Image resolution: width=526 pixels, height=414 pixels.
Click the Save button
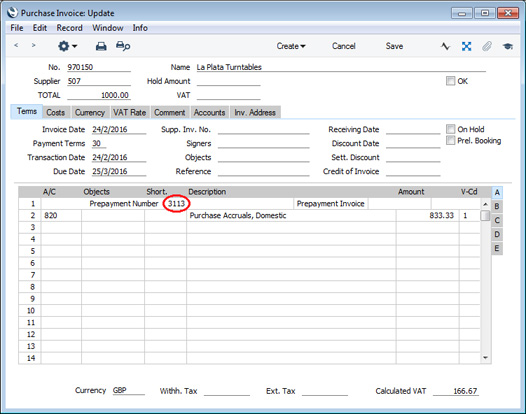pyautogui.click(x=394, y=46)
